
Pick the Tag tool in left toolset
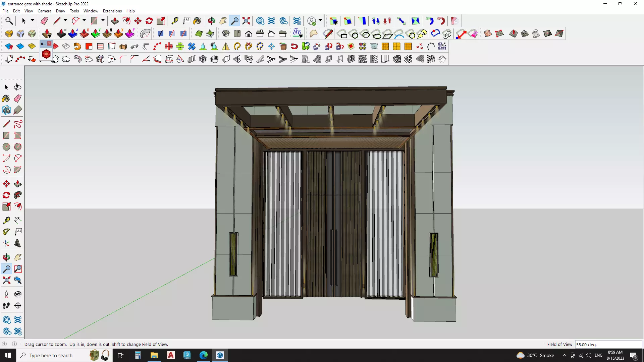coord(18,110)
